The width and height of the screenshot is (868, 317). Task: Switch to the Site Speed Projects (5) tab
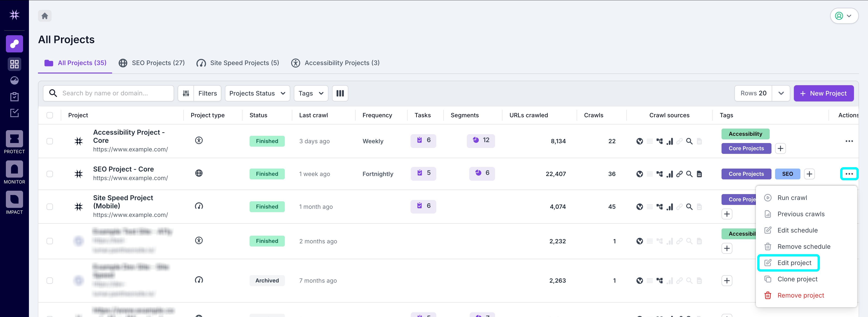point(238,63)
